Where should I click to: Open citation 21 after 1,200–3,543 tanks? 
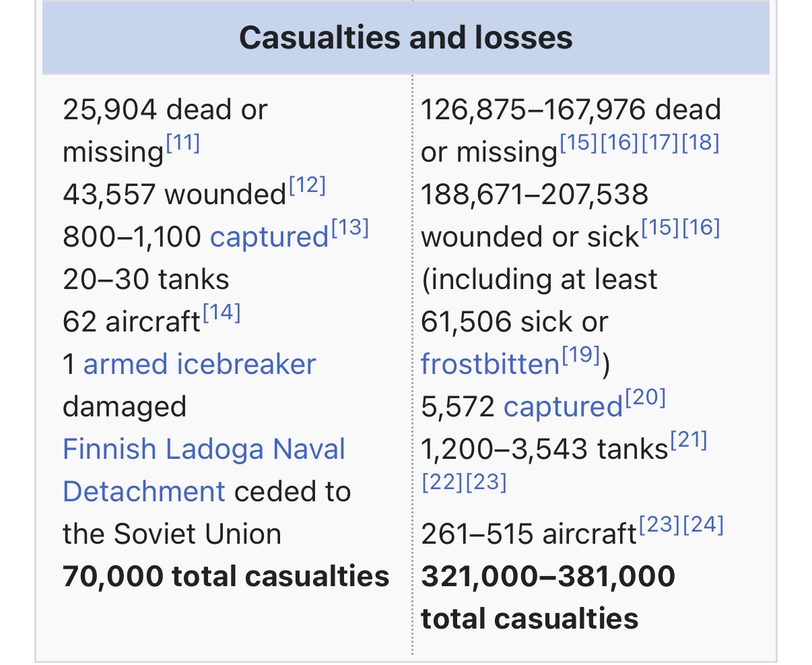(x=688, y=440)
